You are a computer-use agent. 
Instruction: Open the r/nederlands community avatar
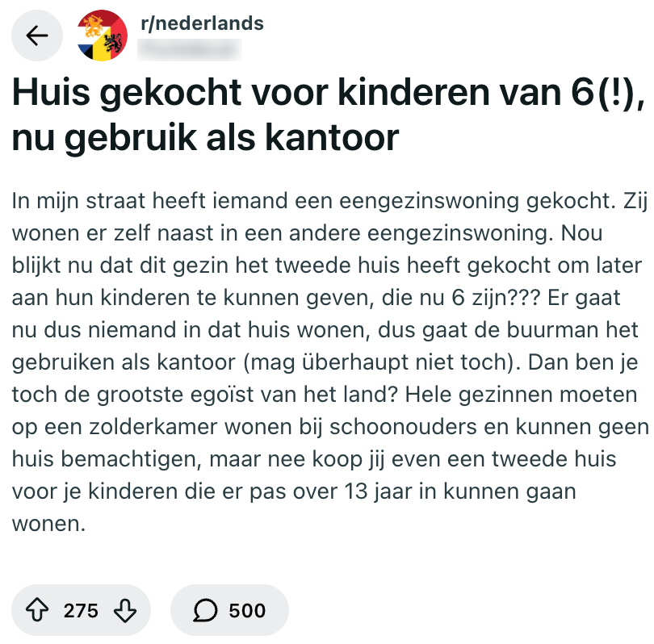click(101, 35)
